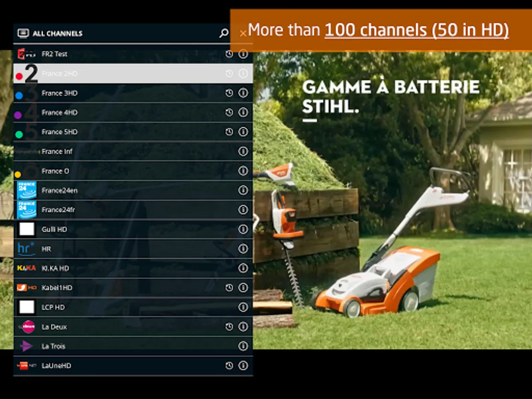Select the France24fr channel name

[58, 210]
